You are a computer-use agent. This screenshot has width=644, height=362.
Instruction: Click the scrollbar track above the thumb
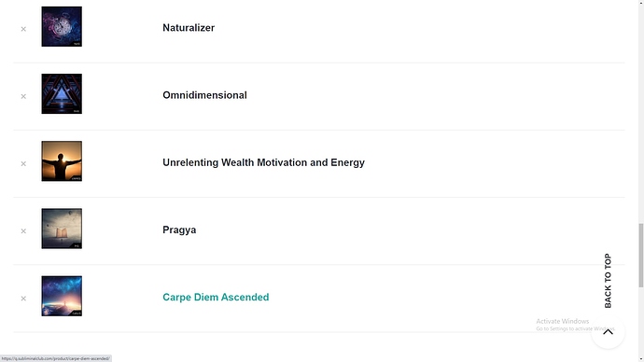click(x=640, y=115)
